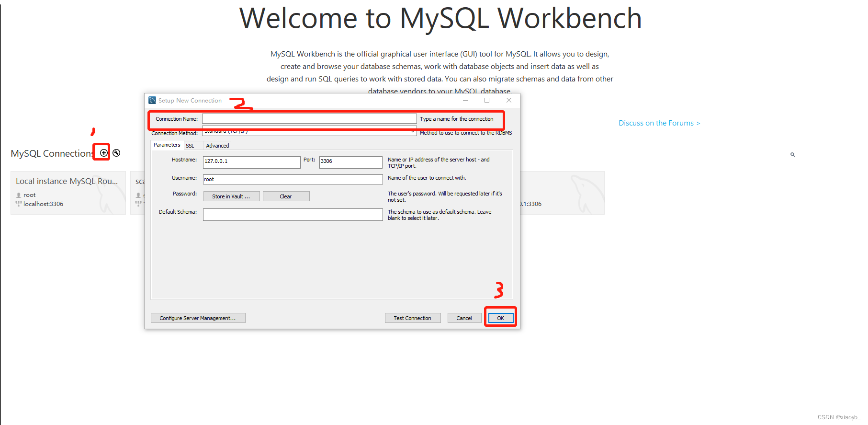Open the manage connections wrench icon
The height and width of the screenshot is (425, 868).
(x=116, y=153)
